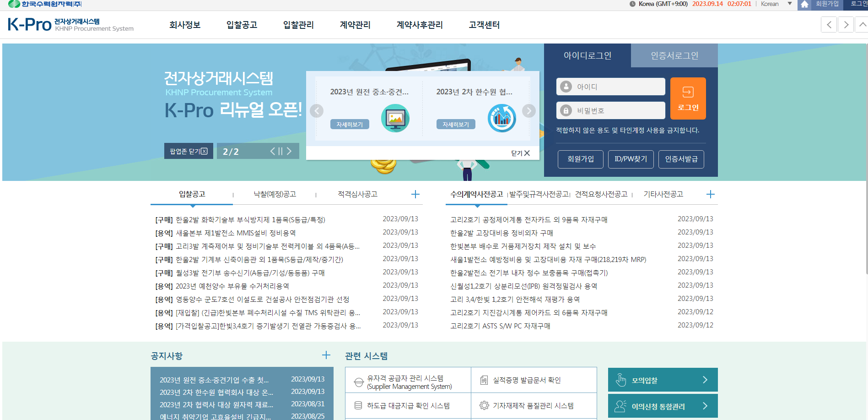This screenshot has width=868, height=420.
Task: Pause the banner slideshow
Action: (281, 151)
